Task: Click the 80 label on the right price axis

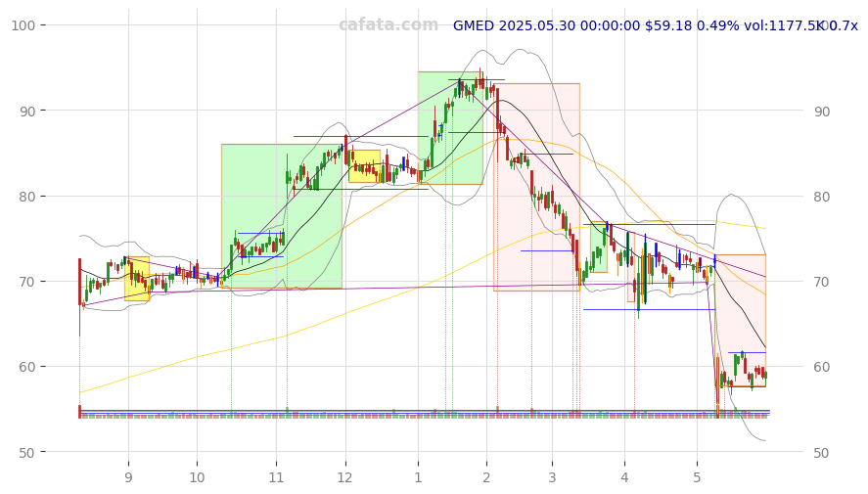Action: [x=821, y=197]
